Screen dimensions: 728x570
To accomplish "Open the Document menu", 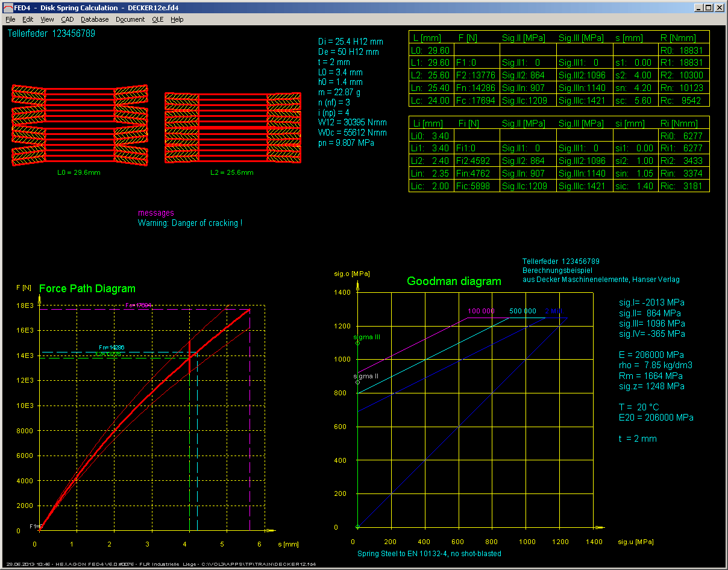I will coord(130,19).
